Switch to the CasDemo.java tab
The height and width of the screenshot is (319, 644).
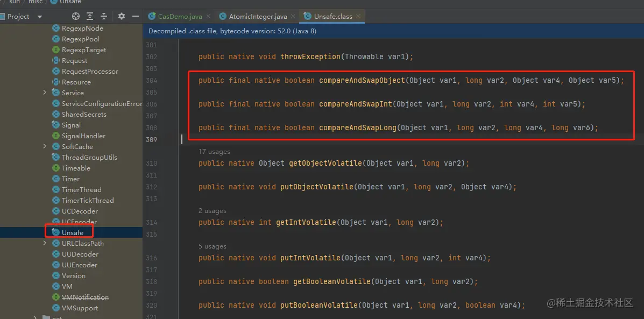pyautogui.click(x=180, y=17)
